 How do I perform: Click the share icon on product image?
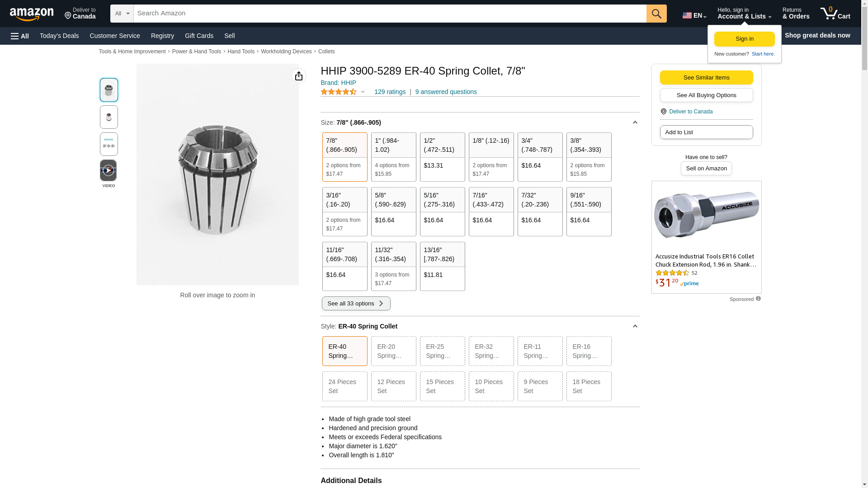click(299, 76)
